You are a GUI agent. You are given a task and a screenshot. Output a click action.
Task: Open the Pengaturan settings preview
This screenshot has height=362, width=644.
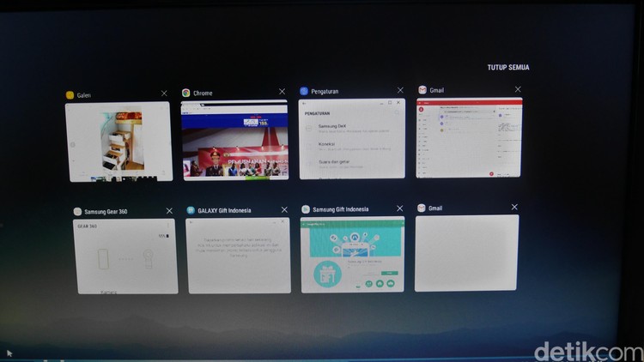pos(352,139)
